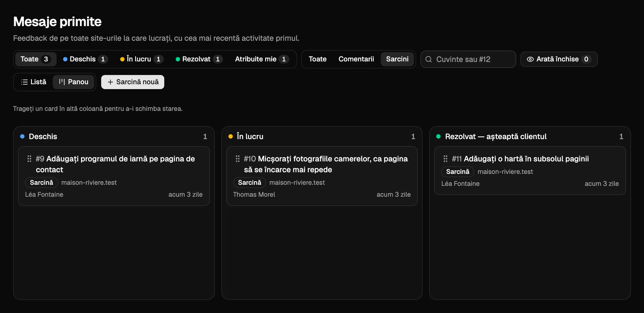This screenshot has height=313, width=644.
Task: Click the Sarcină tag on card #9
Action: tap(42, 183)
